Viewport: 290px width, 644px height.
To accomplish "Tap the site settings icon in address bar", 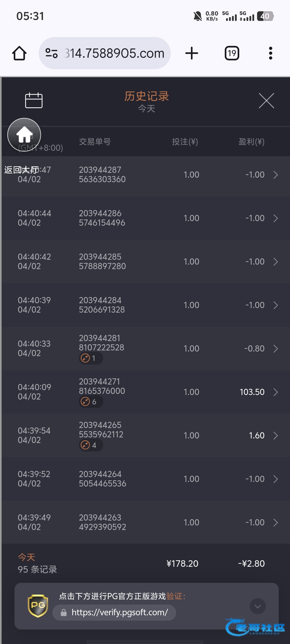I will click(x=52, y=53).
